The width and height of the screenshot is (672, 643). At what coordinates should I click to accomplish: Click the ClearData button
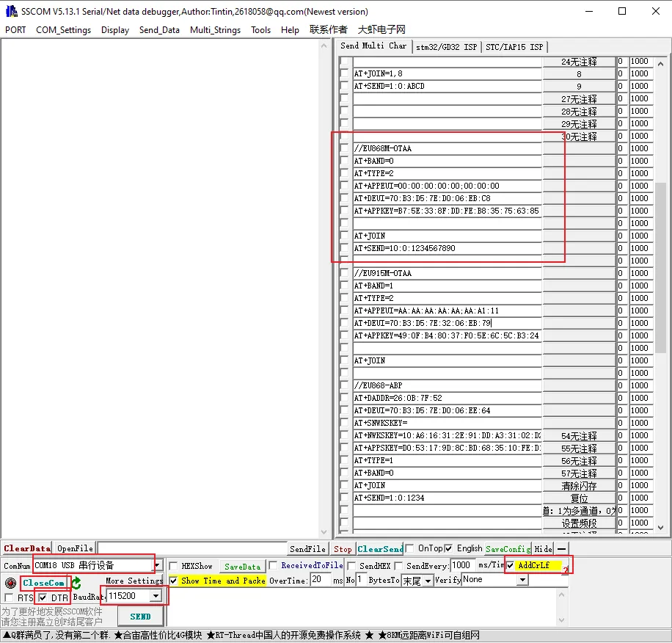tap(26, 548)
